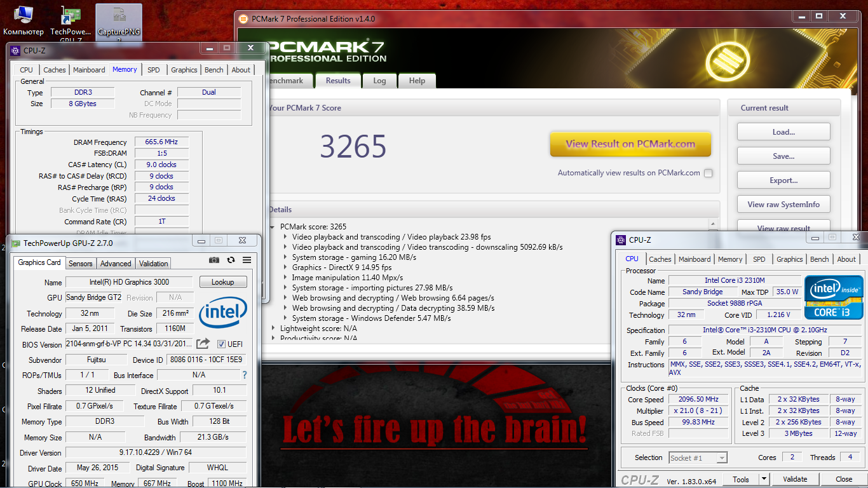Open Bench tab in the processor CPU-Z window
Viewport: 868px width, 488px height.
pyautogui.click(x=820, y=259)
